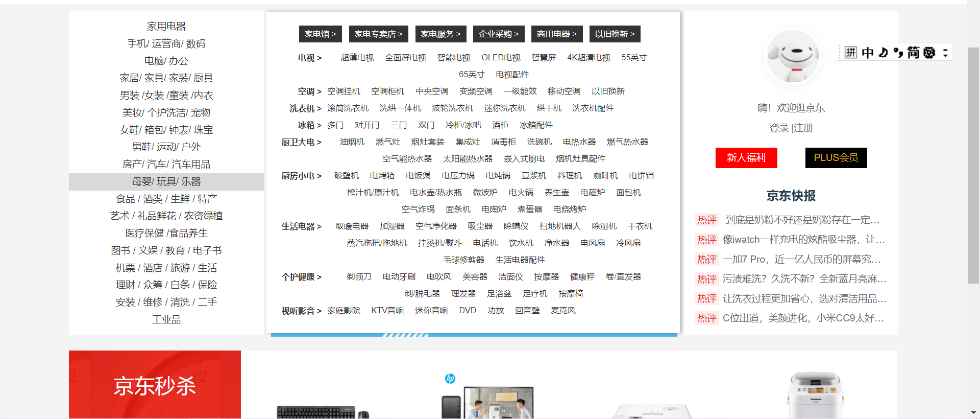Viewport: 980px width, 419px height.
Task: Click the JD dog mascot avatar
Action: (x=793, y=57)
